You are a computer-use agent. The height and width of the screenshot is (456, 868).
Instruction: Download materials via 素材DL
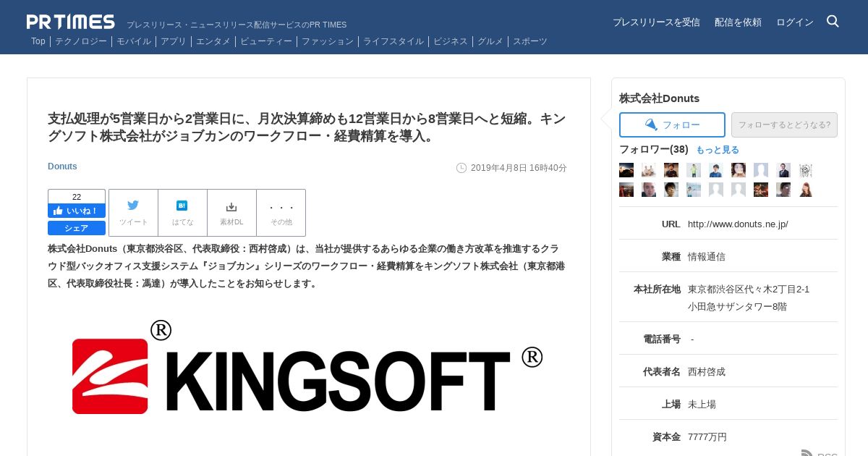(231, 213)
